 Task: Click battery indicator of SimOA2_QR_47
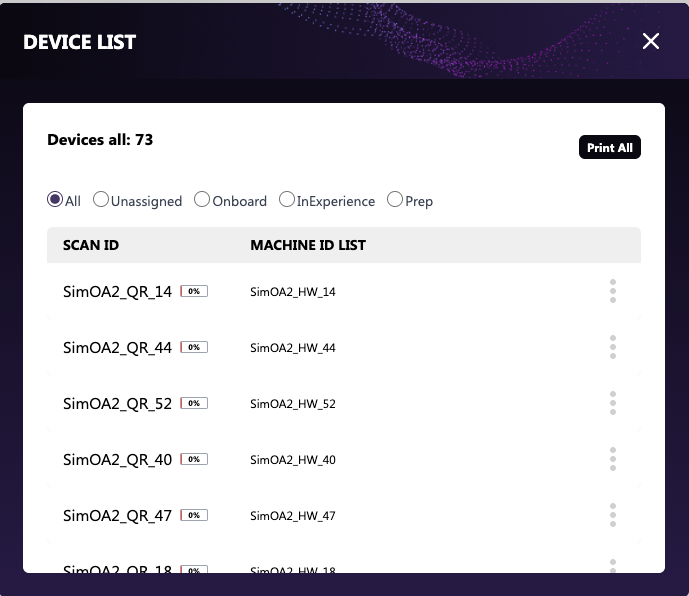point(194,516)
